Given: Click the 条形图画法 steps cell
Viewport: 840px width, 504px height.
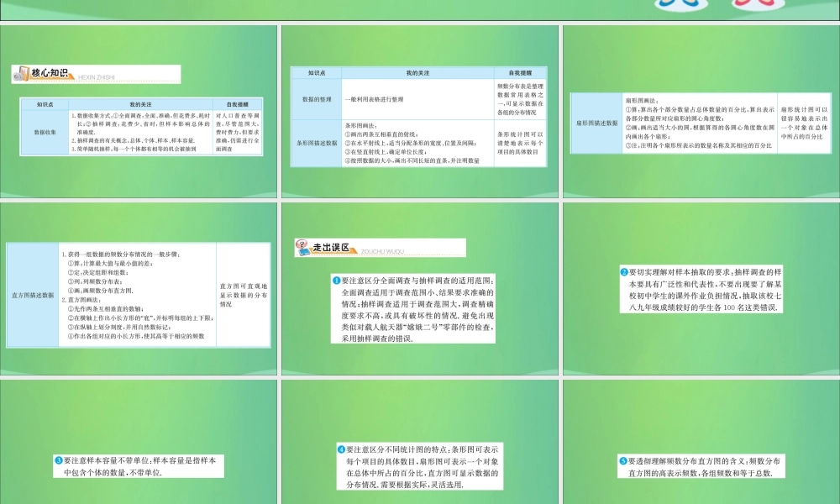Looking at the screenshot, I should click(417, 143).
